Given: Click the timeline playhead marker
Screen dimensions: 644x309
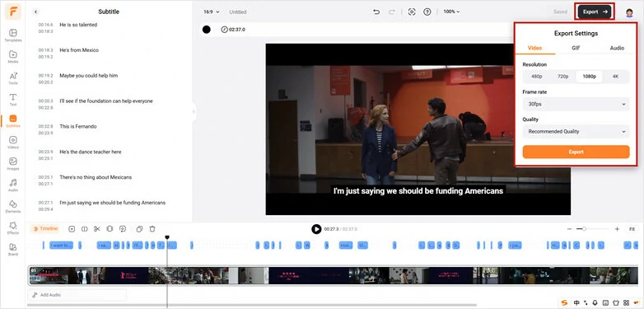Looking at the screenshot, I should pos(167,237).
